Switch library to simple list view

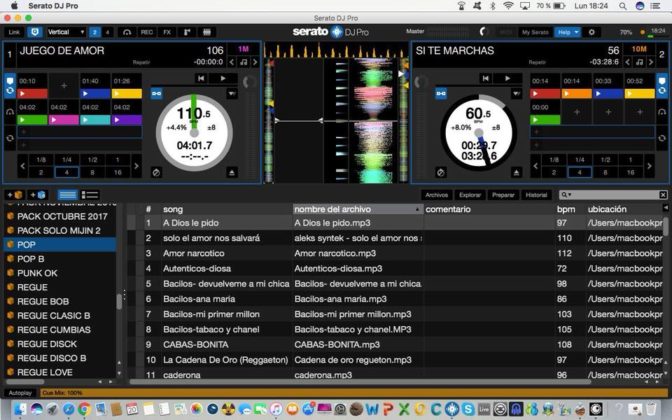pos(67,195)
